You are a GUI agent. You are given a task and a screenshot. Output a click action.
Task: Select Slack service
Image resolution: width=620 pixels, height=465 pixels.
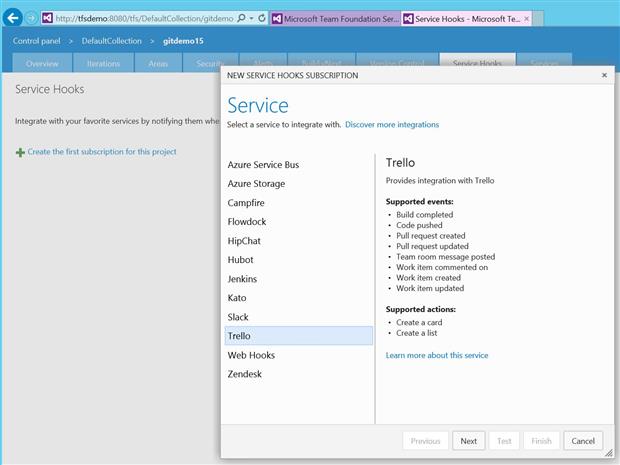pyautogui.click(x=299, y=317)
